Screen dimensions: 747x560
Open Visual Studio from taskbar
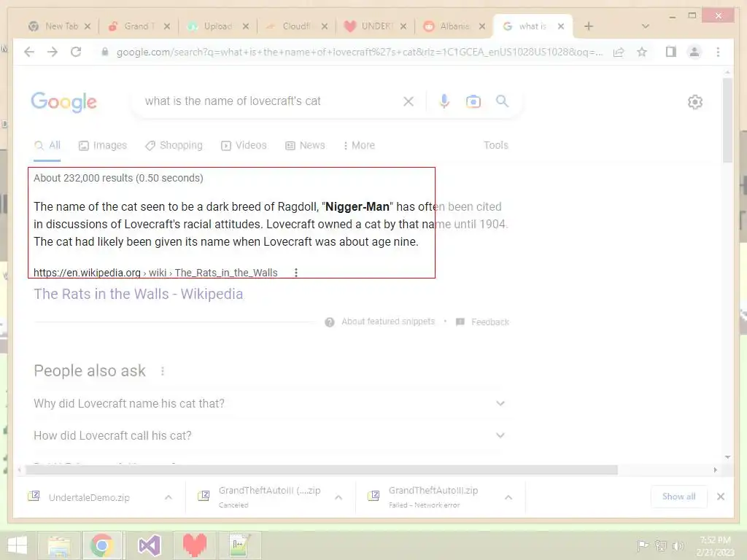coord(149,545)
